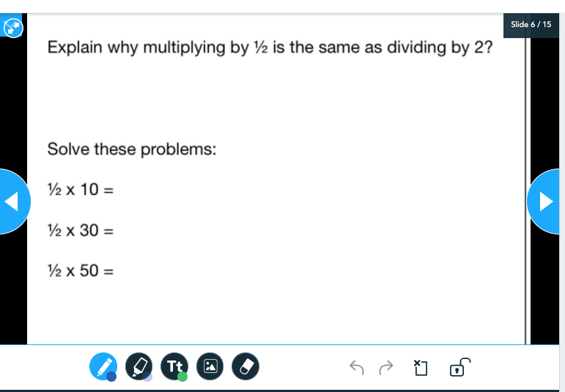Open the Slide 6 / 15 indicator

(531, 24)
